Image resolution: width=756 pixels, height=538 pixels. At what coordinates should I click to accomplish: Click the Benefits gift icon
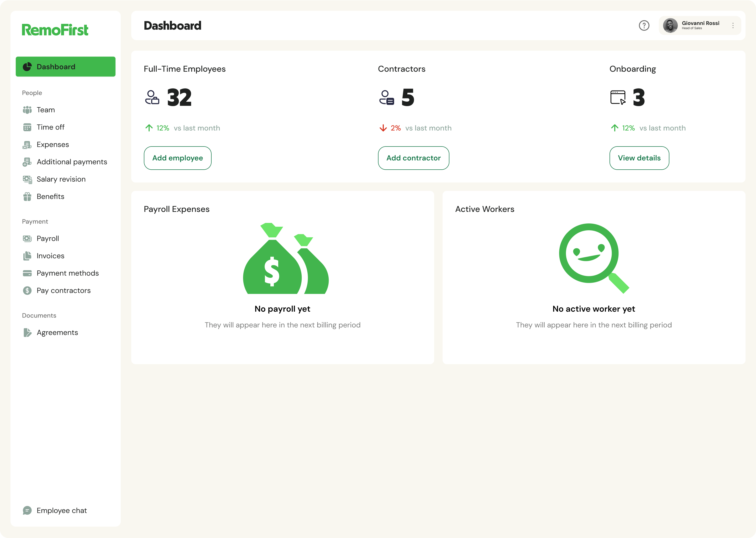[x=27, y=197]
